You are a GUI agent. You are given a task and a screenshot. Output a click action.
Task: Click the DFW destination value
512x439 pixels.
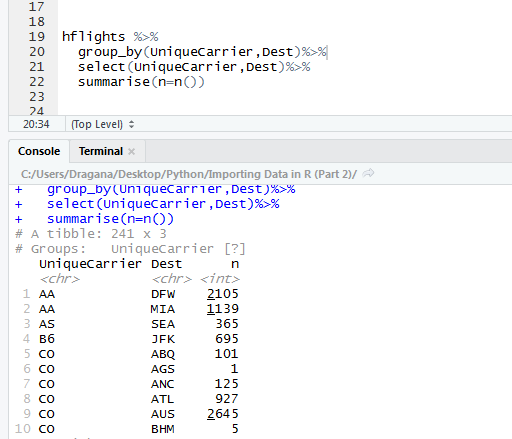(x=163, y=294)
